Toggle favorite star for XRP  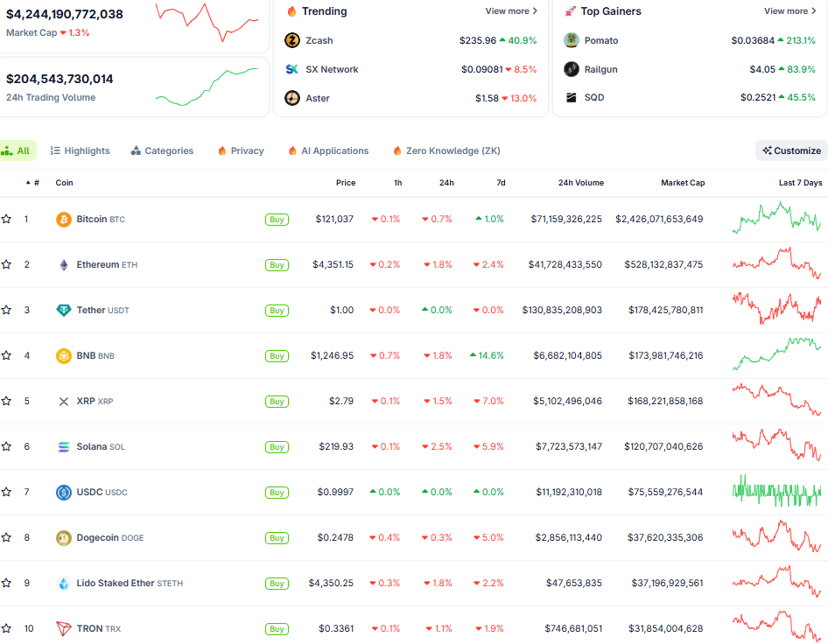pos(7,402)
